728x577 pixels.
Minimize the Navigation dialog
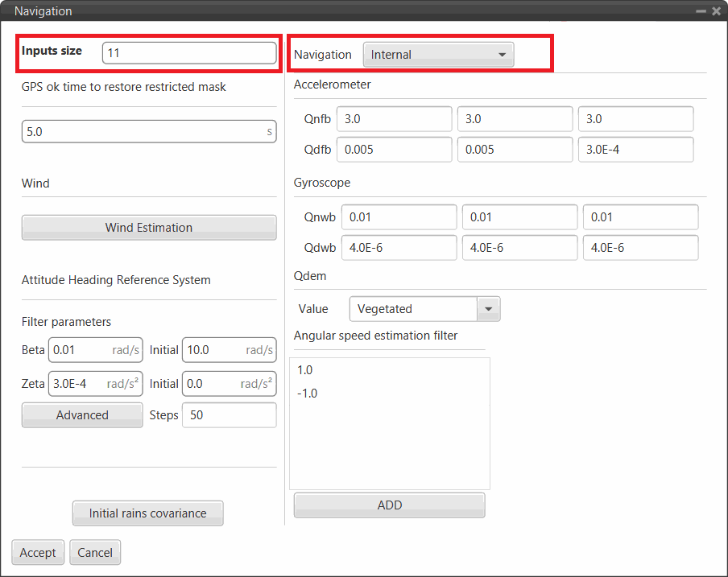[701, 11]
